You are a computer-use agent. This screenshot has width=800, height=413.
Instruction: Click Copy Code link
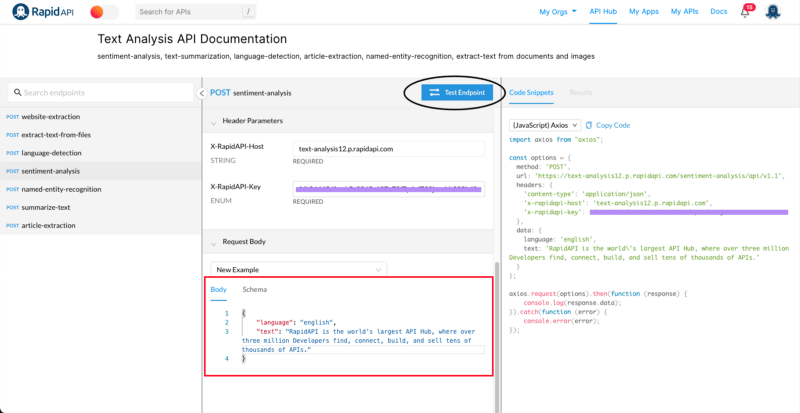(x=613, y=125)
